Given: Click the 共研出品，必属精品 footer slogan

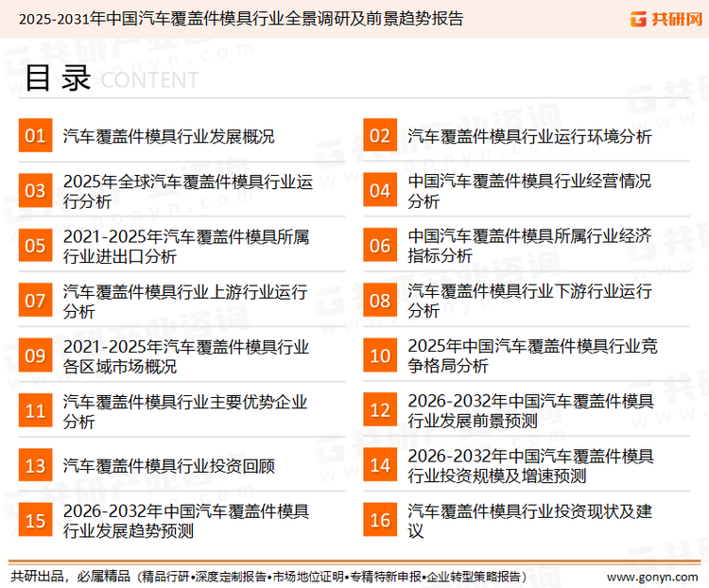Looking at the screenshot, I should (x=71, y=577).
